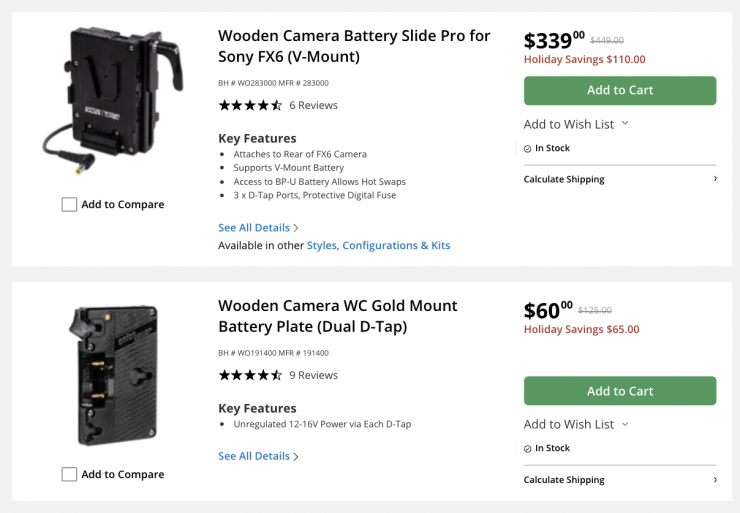Viewport: 740px width, 513px height.
Task: Click the Gold Mount Battery Plate image
Action: point(112,375)
